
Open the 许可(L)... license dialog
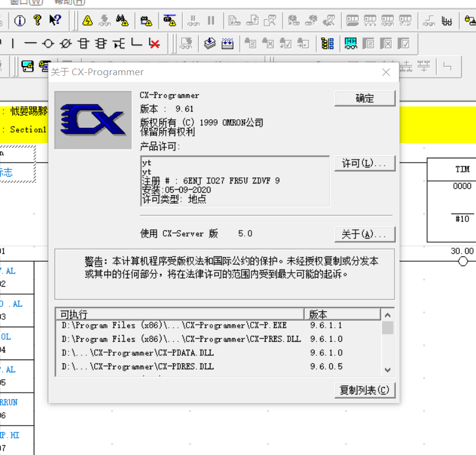tap(365, 163)
